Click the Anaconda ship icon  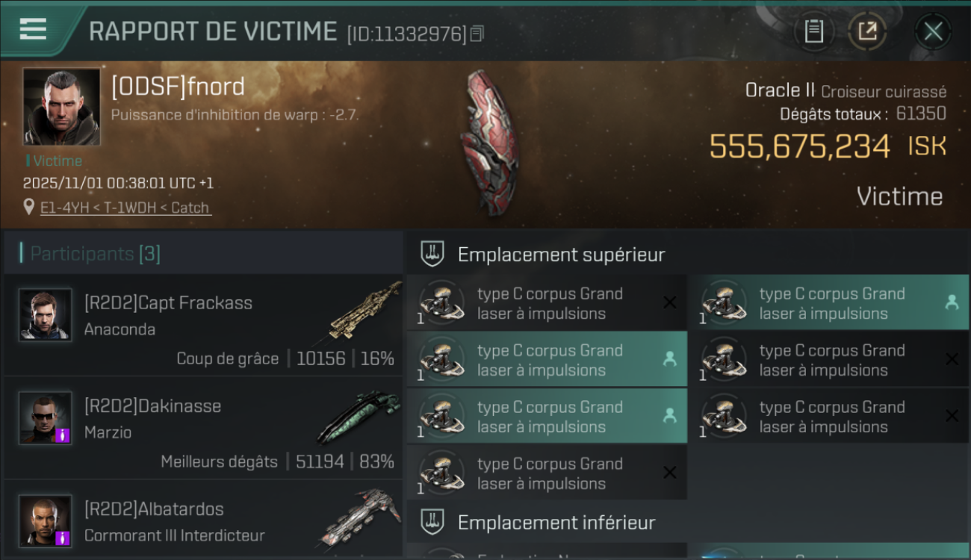364,312
